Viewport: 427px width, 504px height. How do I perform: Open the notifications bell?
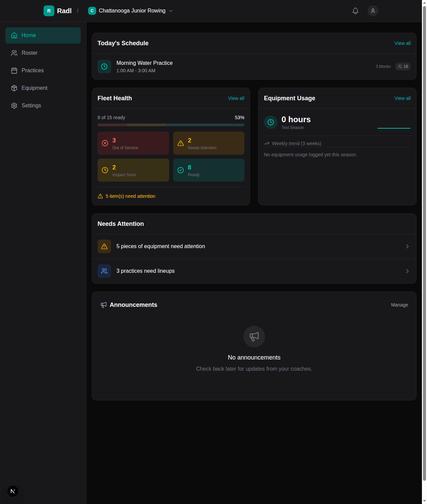click(x=355, y=11)
